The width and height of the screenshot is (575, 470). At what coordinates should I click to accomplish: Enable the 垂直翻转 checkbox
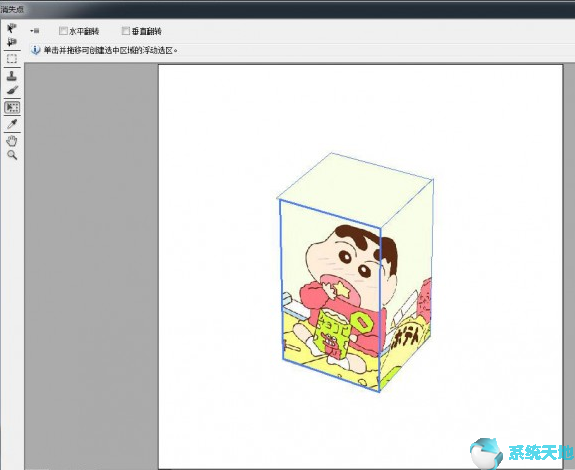click(126, 31)
